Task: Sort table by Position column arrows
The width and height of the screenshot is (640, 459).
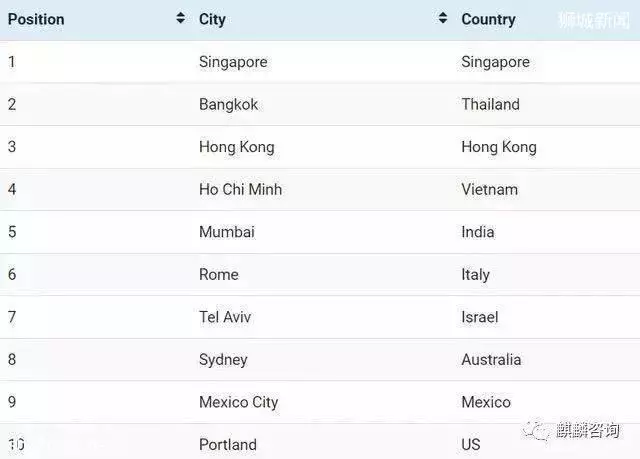Action: [180, 18]
